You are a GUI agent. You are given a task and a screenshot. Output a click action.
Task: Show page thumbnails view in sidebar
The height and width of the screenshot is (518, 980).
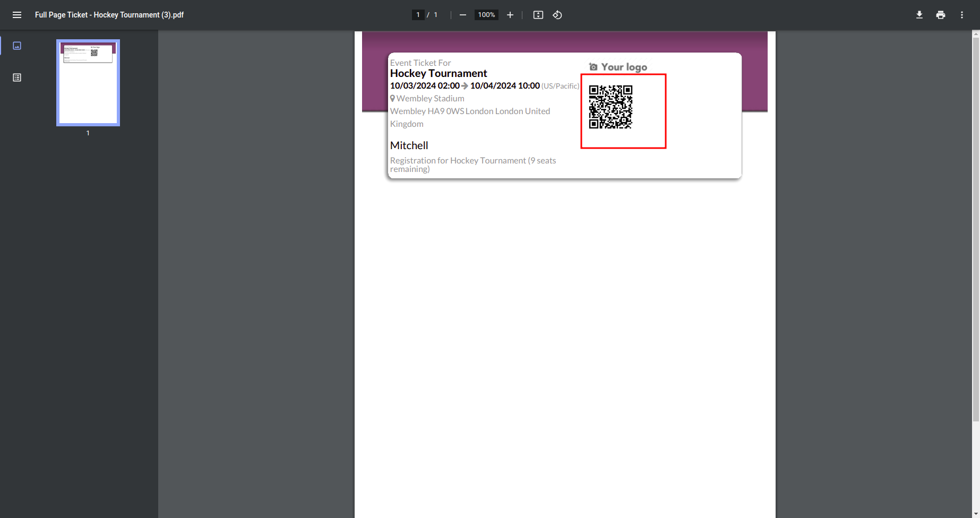tap(17, 46)
